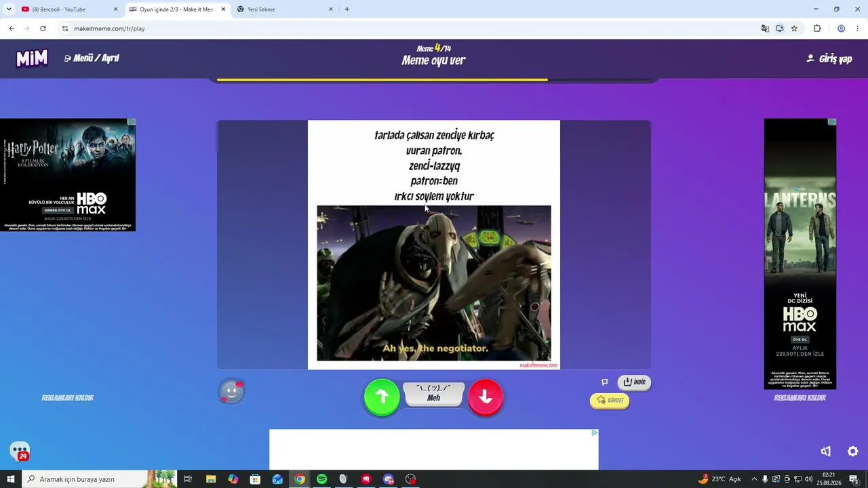
Task: Show hidden system tray icons
Action: (754, 479)
